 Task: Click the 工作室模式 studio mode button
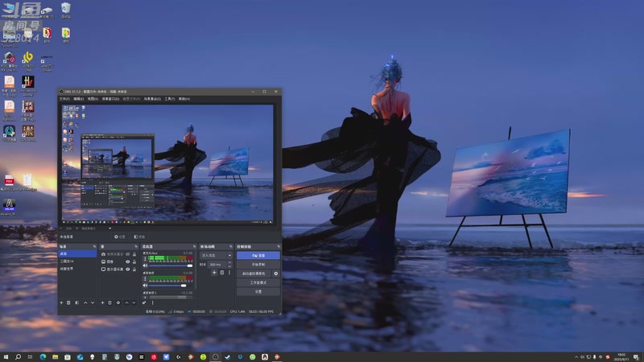point(258,282)
